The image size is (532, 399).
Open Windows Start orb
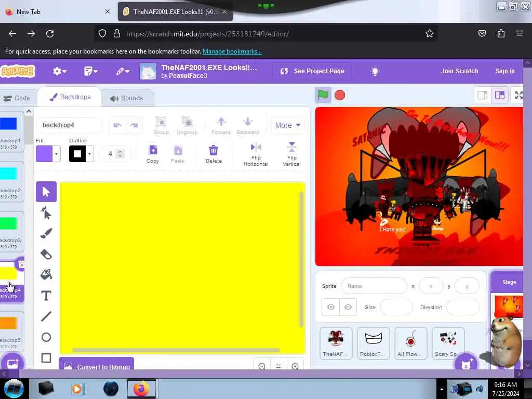point(14,389)
